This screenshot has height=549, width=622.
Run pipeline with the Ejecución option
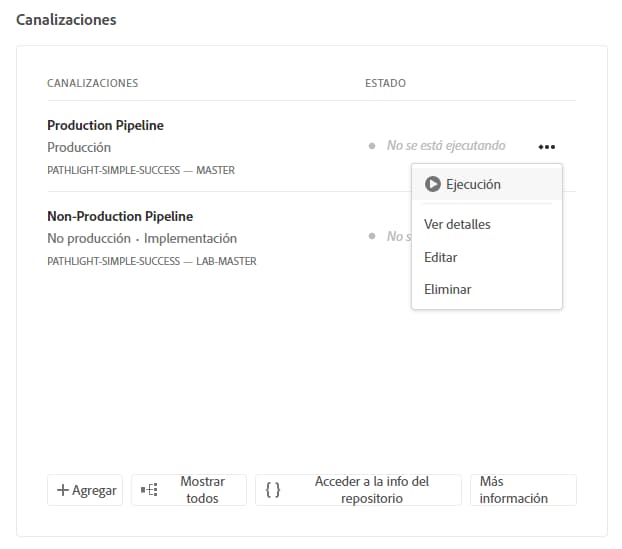coord(473,184)
